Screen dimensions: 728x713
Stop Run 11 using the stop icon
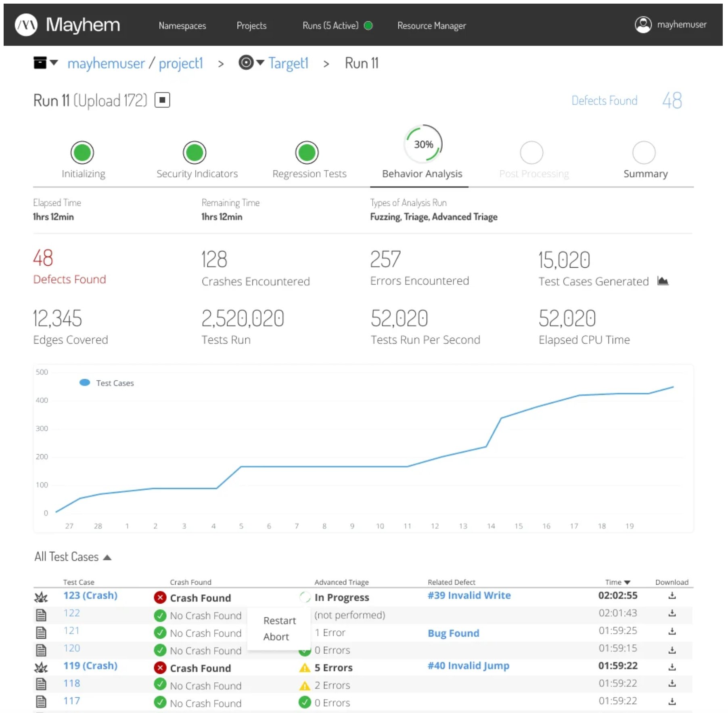click(162, 100)
